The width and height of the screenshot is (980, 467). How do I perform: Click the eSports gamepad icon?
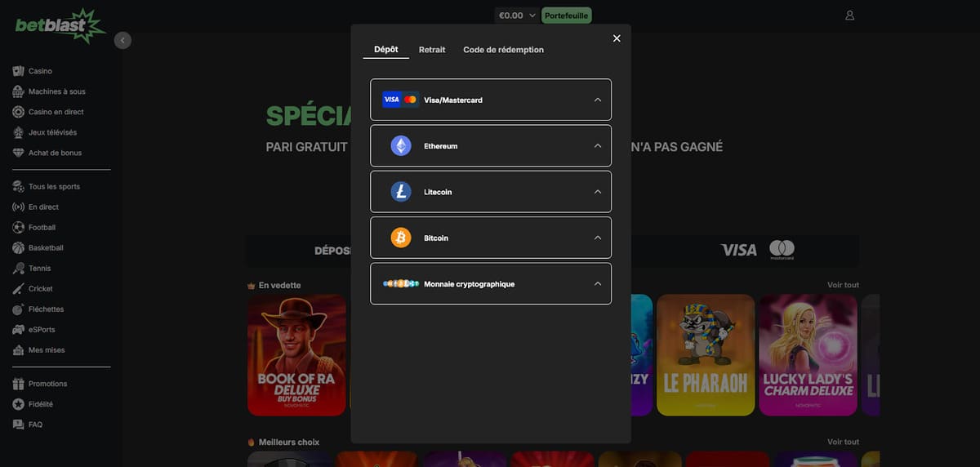tap(19, 329)
